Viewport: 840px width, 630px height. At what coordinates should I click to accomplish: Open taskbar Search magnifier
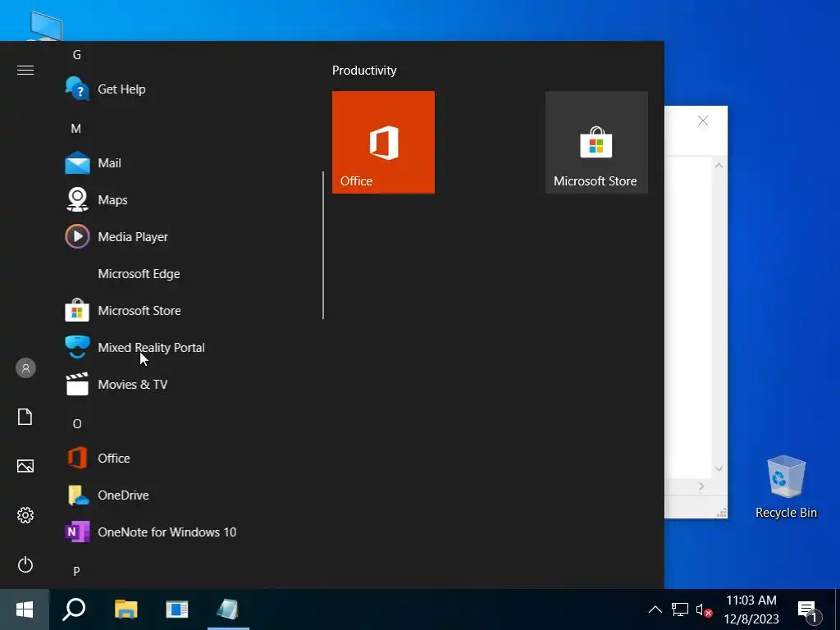point(74,609)
